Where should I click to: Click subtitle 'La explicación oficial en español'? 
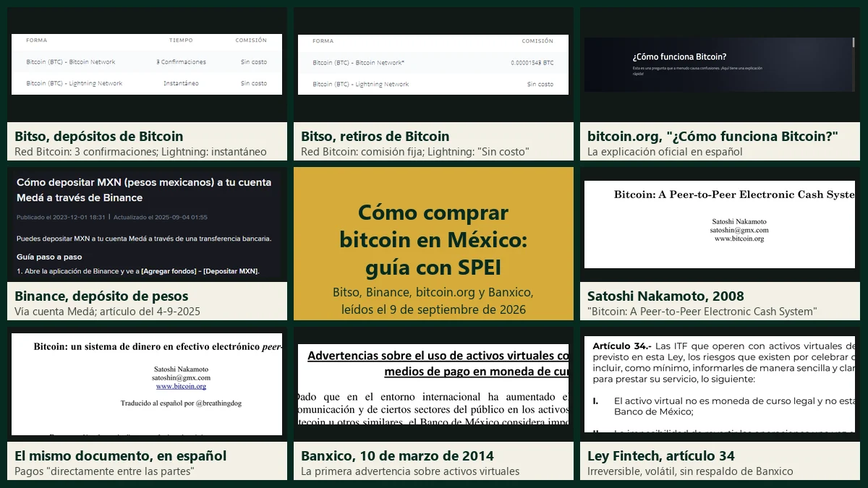point(665,152)
